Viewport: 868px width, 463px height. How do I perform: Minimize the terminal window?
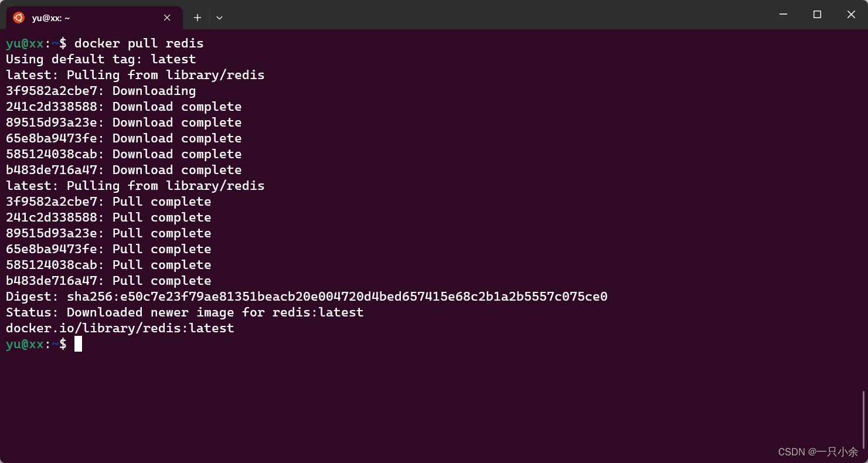pyautogui.click(x=783, y=14)
